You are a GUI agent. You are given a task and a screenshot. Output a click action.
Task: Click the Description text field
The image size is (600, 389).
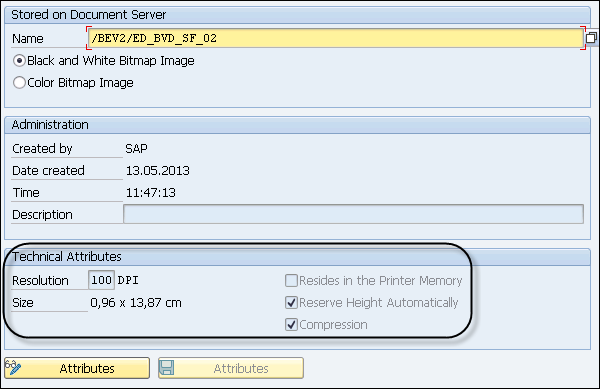[354, 214]
